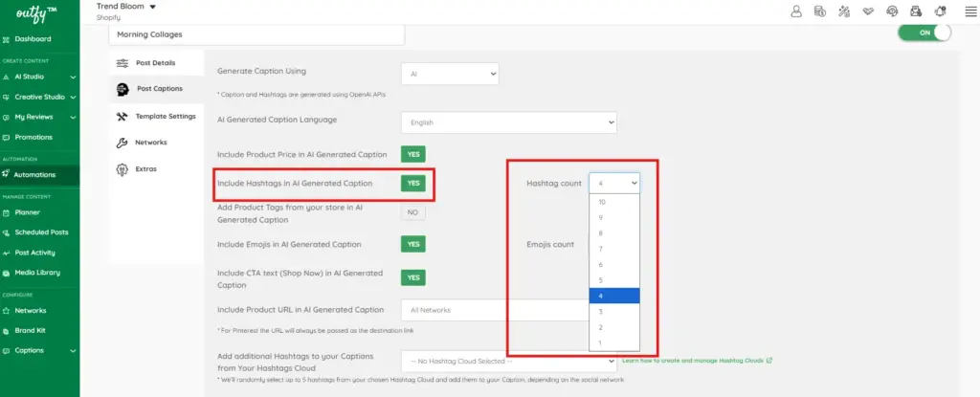
Task: Expand the Captions sidebar chevron
Action: [x=73, y=351]
